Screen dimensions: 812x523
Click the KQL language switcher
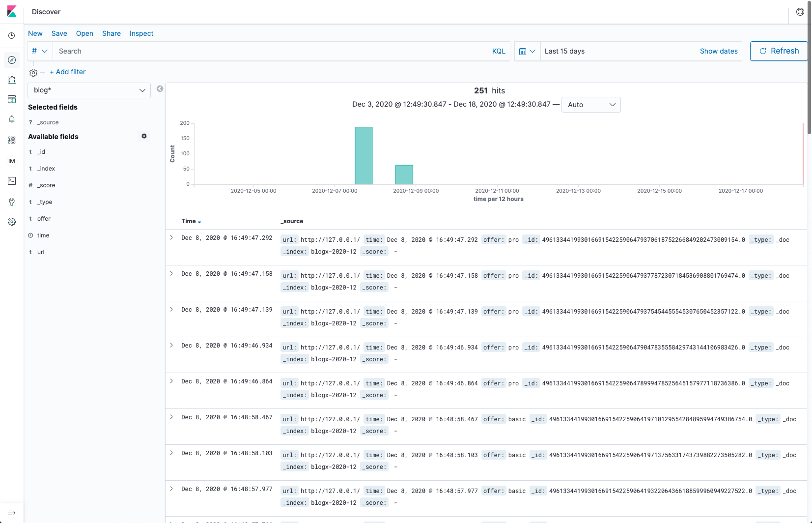click(499, 51)
